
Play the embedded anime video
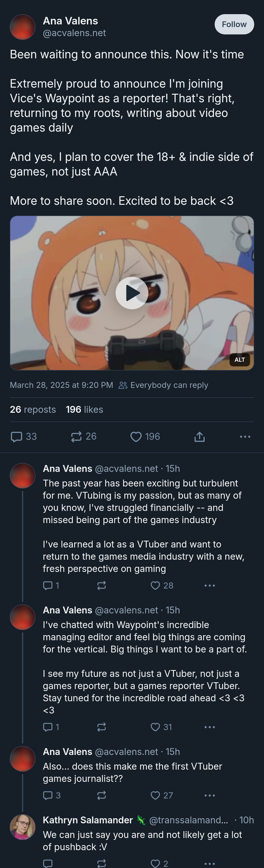click(x=132, y=293)
